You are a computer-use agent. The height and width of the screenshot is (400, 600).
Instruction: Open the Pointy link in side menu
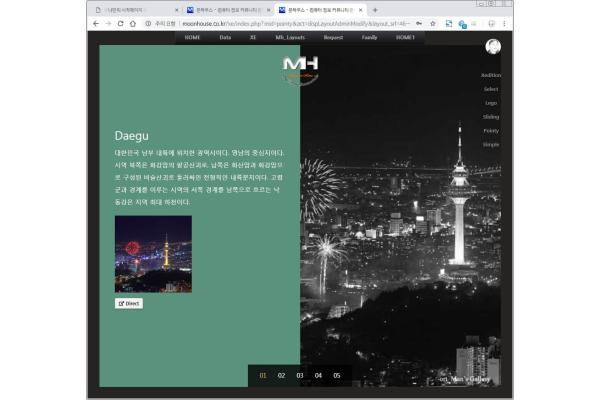coord(491,131)
